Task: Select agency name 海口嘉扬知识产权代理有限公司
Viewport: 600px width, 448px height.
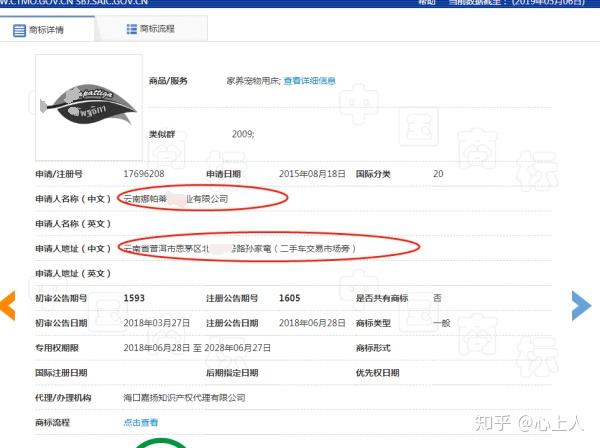Action: (184, 397)
